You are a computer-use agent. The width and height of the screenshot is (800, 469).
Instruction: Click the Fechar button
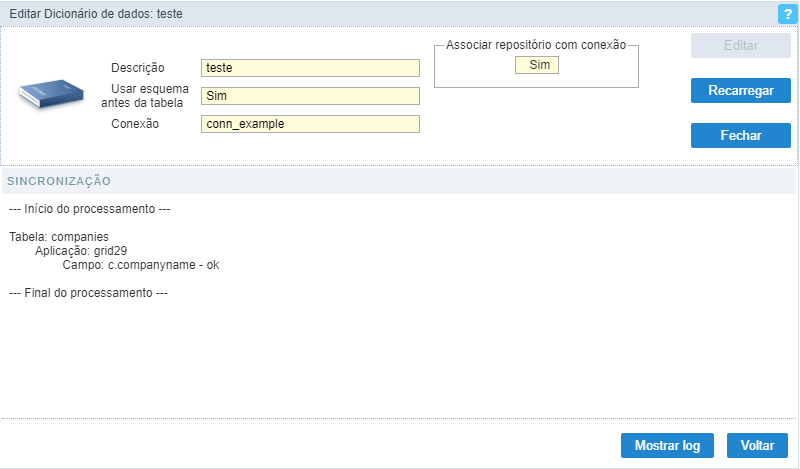point(740,135)
